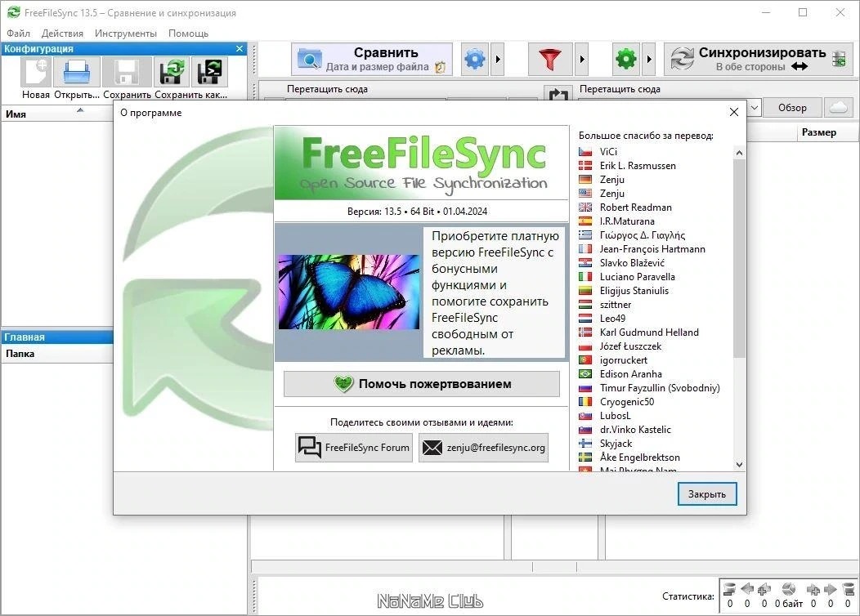Screen dimensions: 860x616
Task: Expand arrow next to green sync gear
Action: [649, 59]
